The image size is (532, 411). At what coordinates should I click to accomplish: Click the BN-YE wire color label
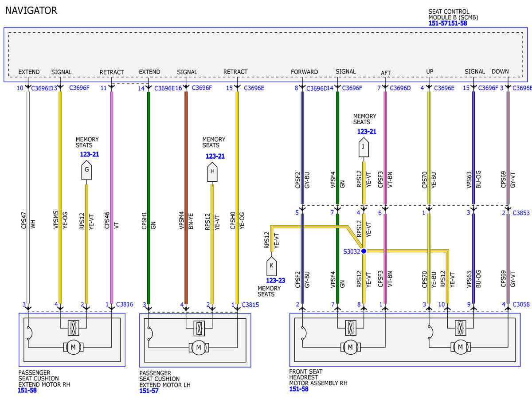pyautogui.click(x=191, y=220)
